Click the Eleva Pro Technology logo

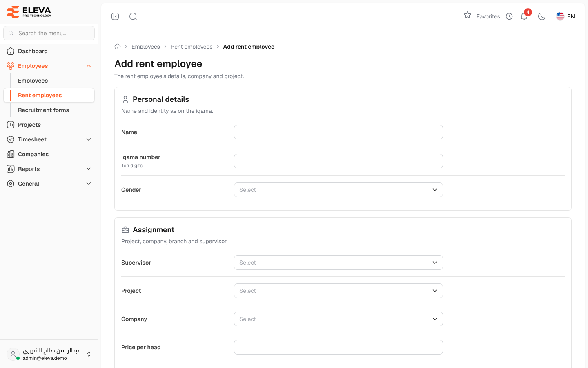[x=29, y=12]
